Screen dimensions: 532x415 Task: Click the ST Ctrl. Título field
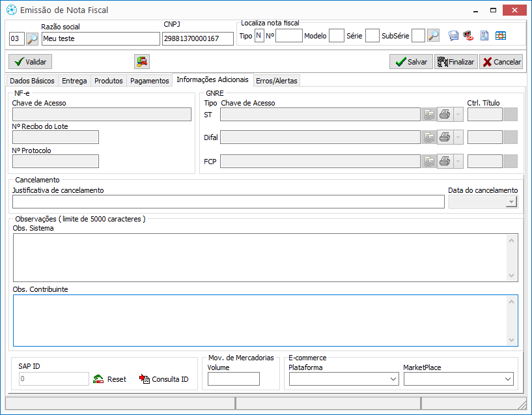tap(485, 115)
